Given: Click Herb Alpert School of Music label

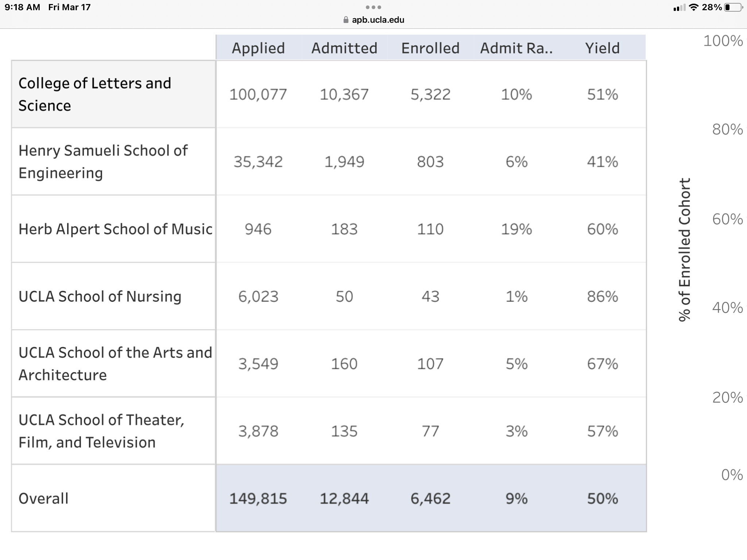Looking at the screenshot, I should pyautogui.click(x=115, y=229).
